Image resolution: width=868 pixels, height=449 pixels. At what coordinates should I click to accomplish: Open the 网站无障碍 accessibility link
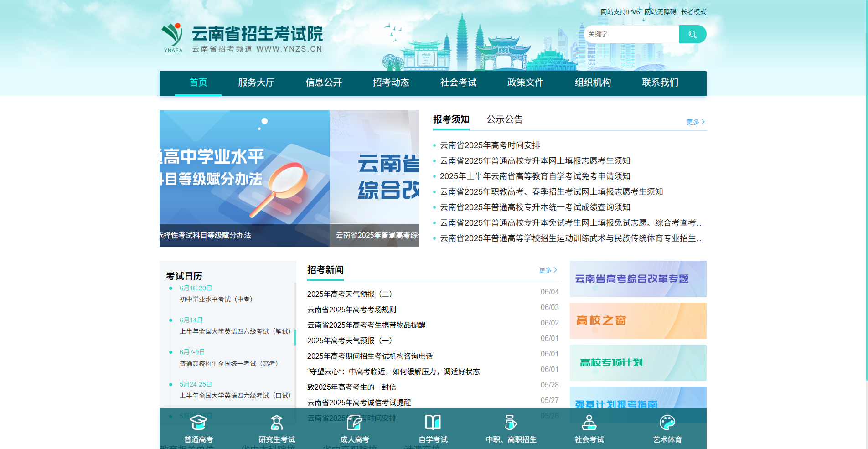(x=660, y=11)
